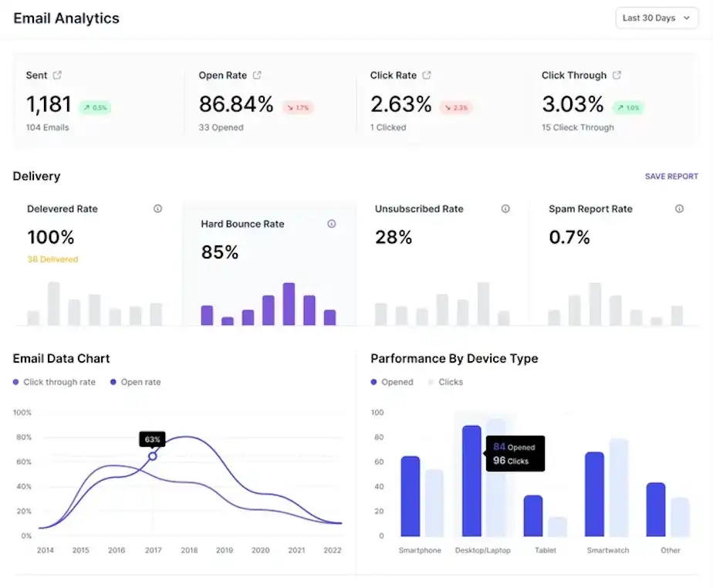Select the Unsubscribed Rate card title
Viewport: 713px width, 588px height.
click(419, 209)
